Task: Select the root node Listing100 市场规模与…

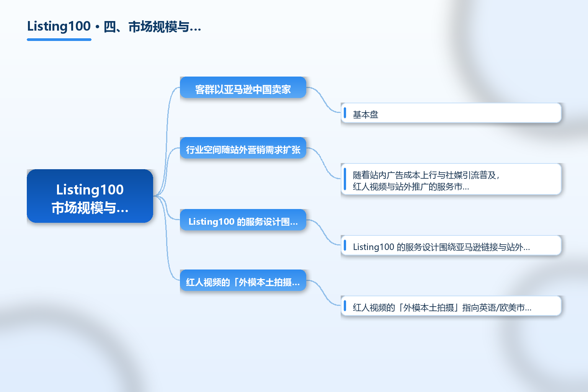Action: [90, 196]
